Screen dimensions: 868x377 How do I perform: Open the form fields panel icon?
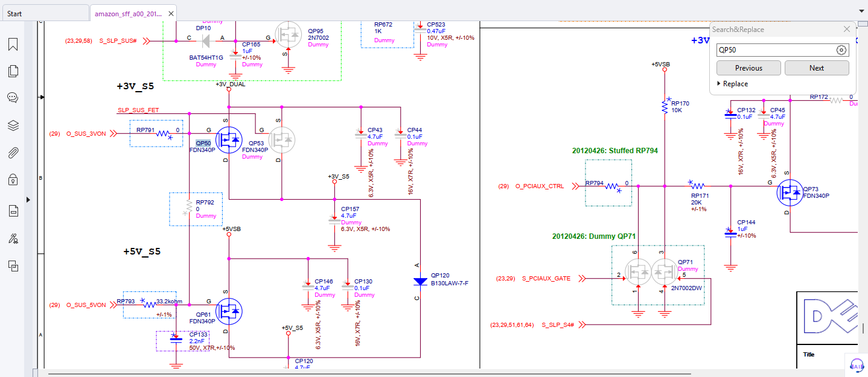(13, 211)
